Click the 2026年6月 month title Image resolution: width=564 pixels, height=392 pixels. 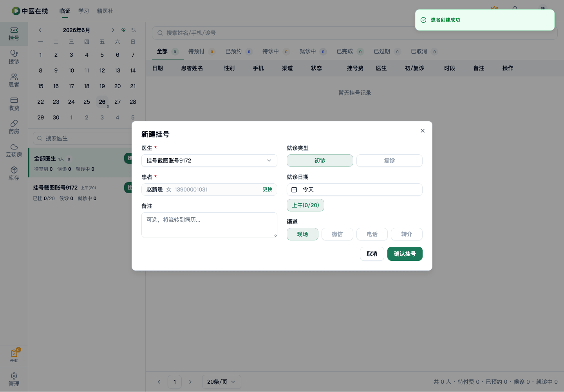pyautogui.click(x=76, y=30)
